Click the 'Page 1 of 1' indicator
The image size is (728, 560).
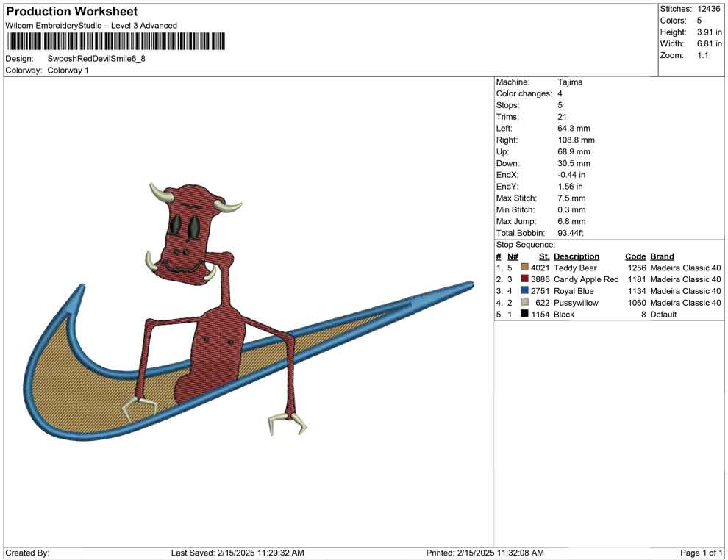[x=701, y=553]
